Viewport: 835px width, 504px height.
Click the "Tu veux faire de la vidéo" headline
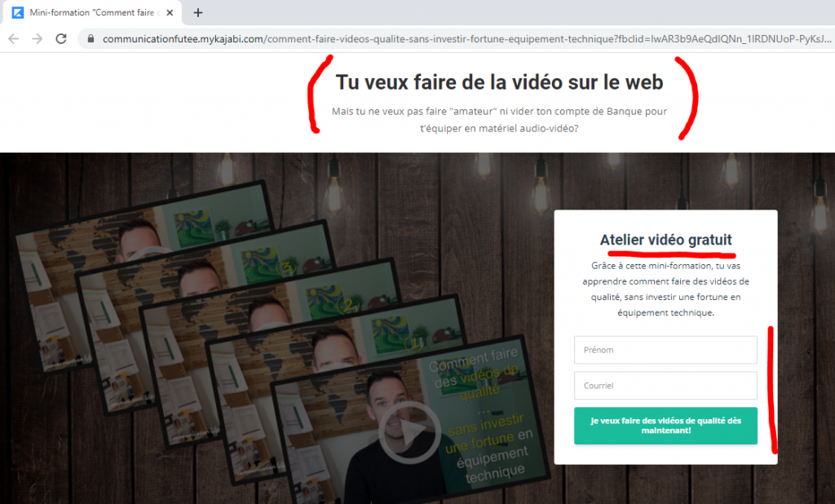tap(499, 82)
